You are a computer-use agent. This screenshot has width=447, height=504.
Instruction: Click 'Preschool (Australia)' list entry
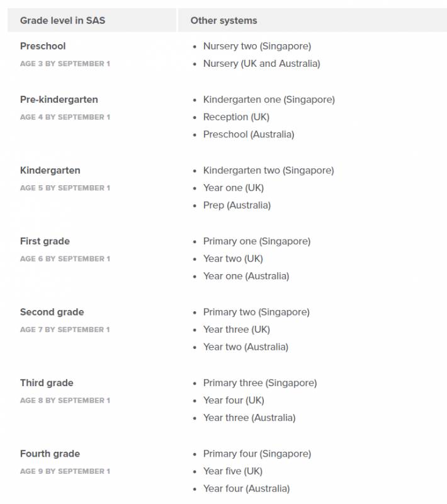click(x=249, y=134)
